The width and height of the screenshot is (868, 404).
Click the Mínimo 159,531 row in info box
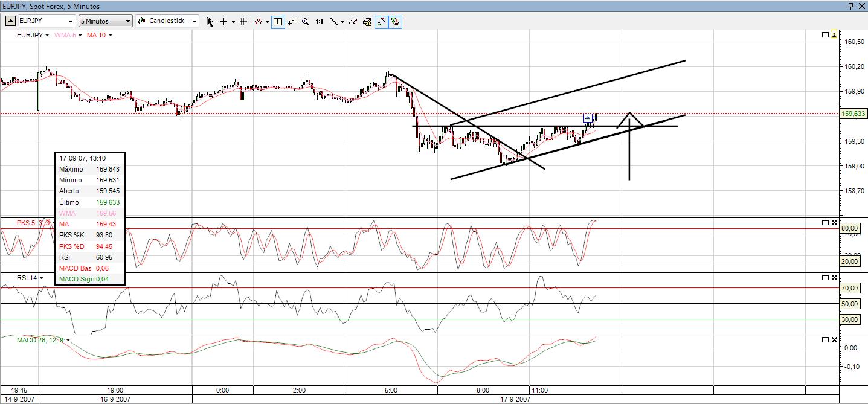(89, 180)
